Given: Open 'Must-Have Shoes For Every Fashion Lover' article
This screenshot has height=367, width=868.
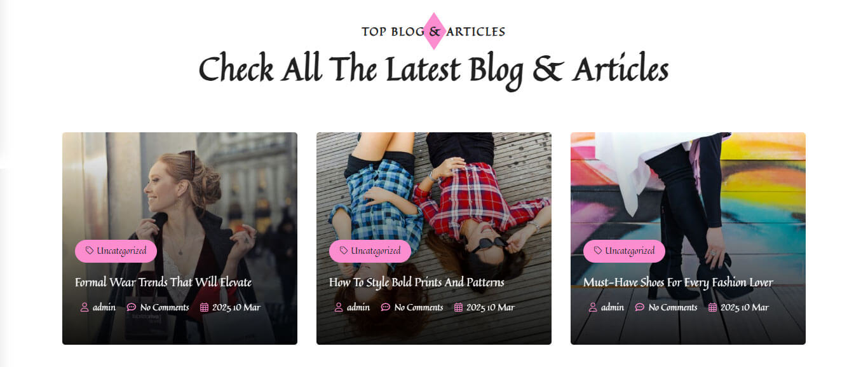Looking at the screenshot, I should click(x=678, y=282).
